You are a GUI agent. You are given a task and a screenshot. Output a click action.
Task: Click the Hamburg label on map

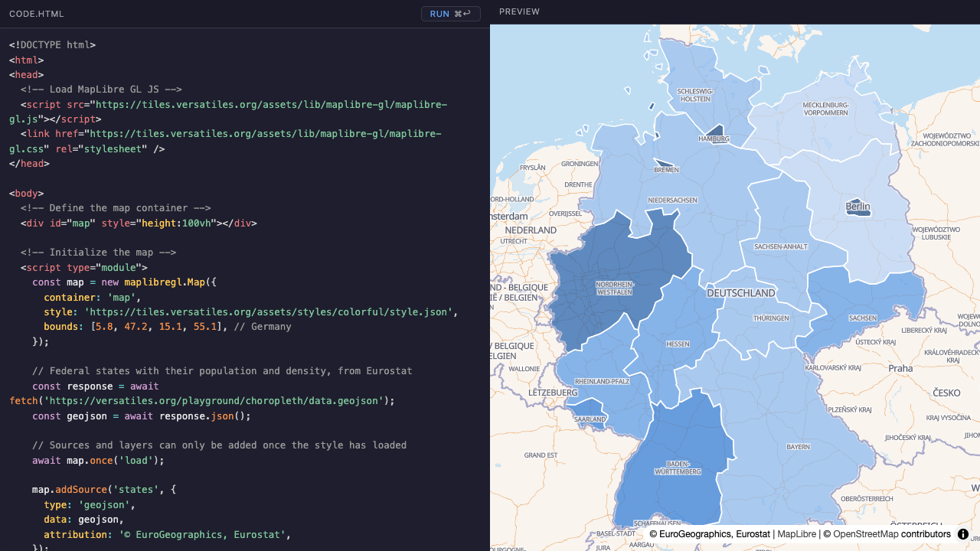[714, 139]
